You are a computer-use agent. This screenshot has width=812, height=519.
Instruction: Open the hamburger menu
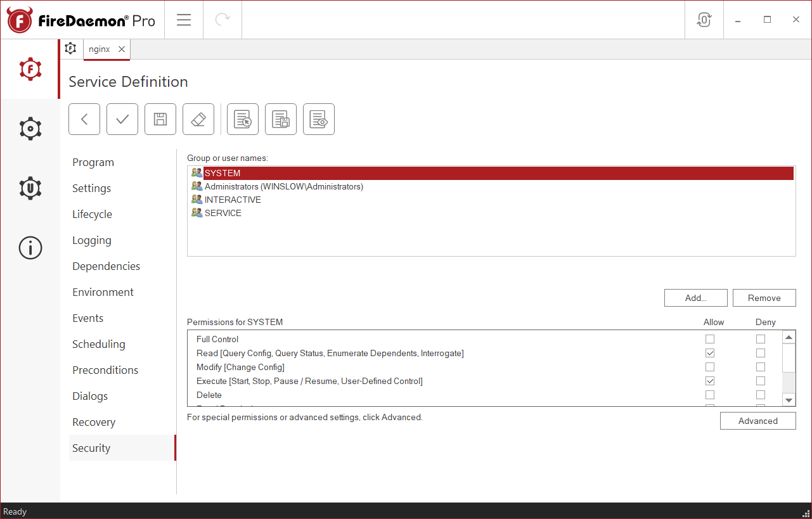click(184, 20)
